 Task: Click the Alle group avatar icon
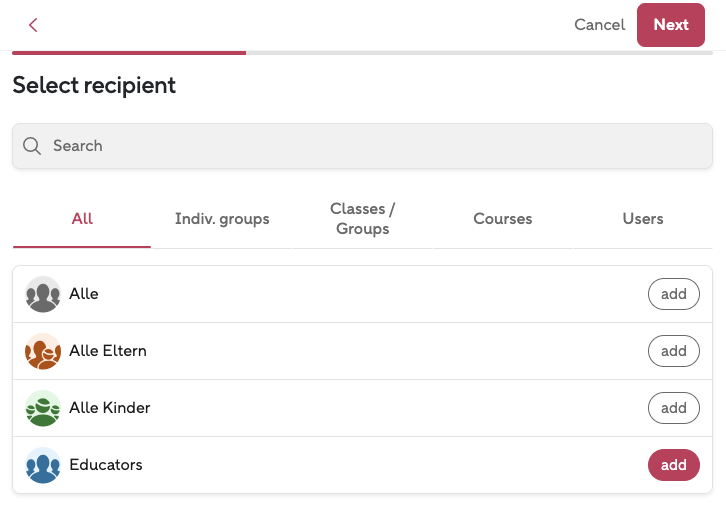43,294
